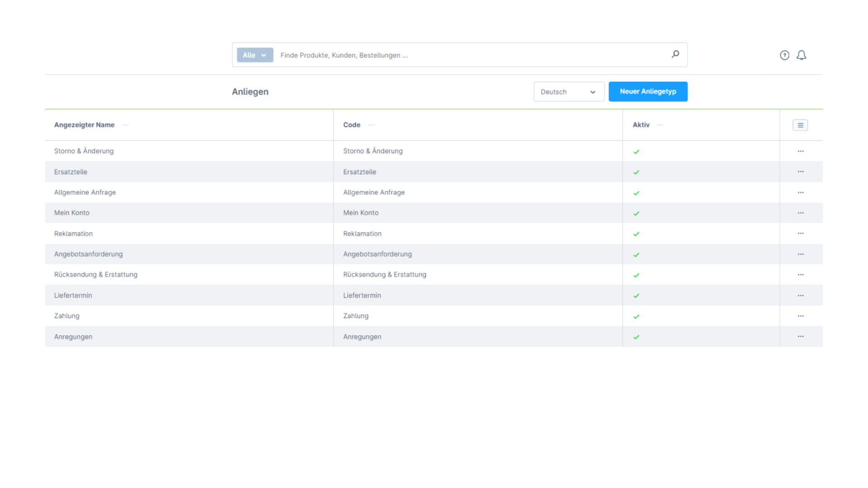Select the Ersatzteile name cell
This screenshot has width=868, height=488.
click(x=189, y=172)
